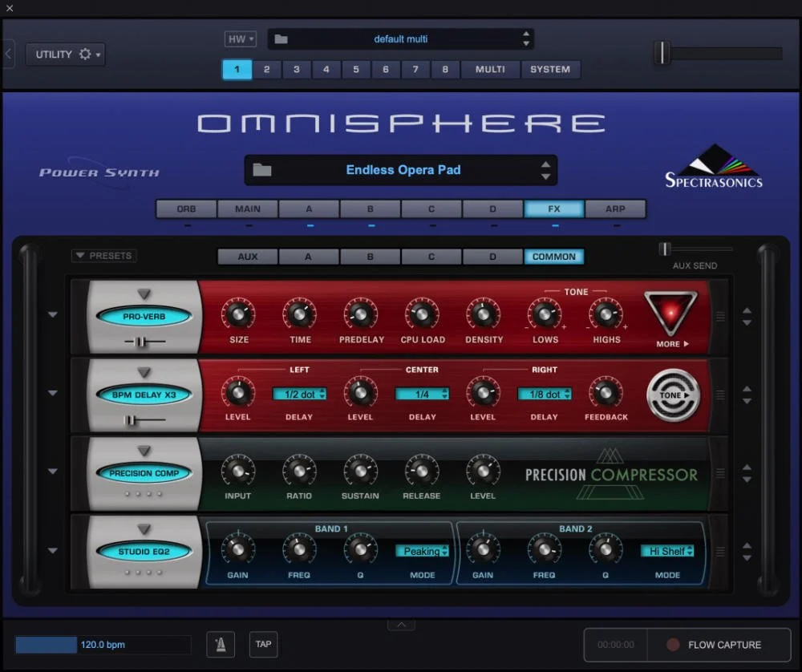Click the metronome icon
The width and height of the screenshot is (802, 672).
tap(221, 645)
